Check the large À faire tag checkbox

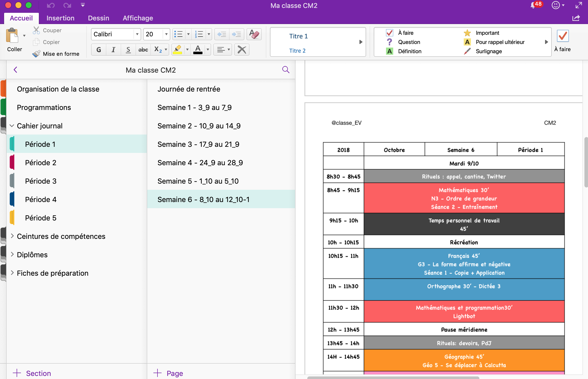pos(562,36)
